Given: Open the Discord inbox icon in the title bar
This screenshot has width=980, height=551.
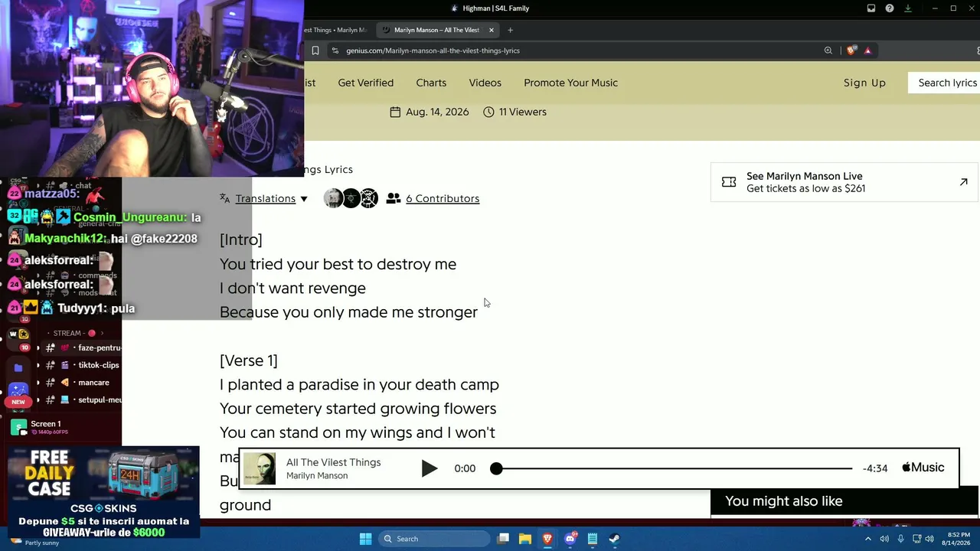Looking at the screenshot, I should [x=871, y=8].
